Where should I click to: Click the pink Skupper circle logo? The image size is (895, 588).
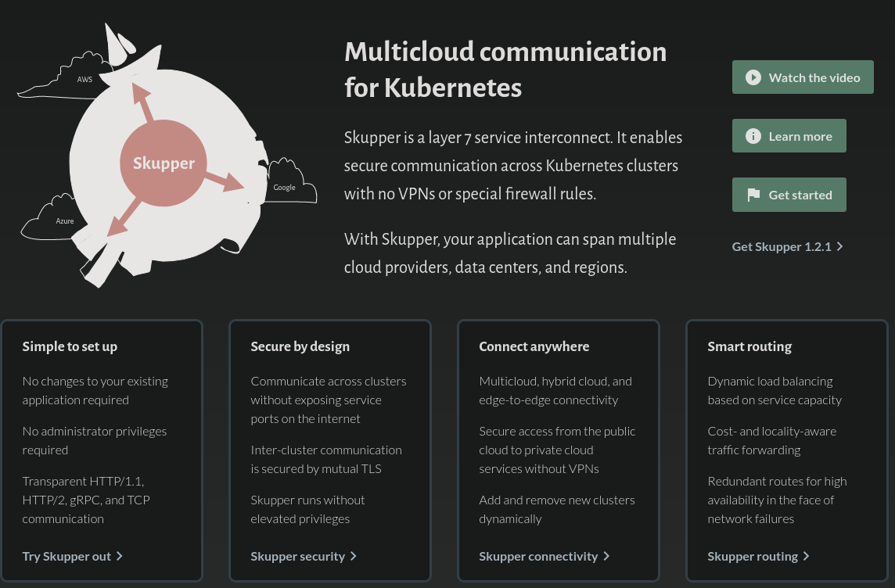pos(164,163)
